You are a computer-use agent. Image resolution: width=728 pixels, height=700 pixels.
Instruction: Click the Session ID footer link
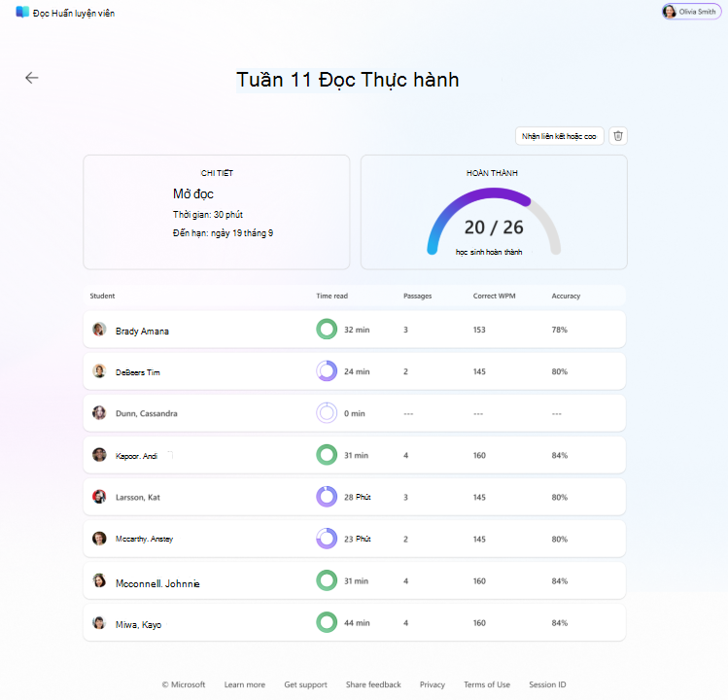pyautogui.click(x=547, y=684)
